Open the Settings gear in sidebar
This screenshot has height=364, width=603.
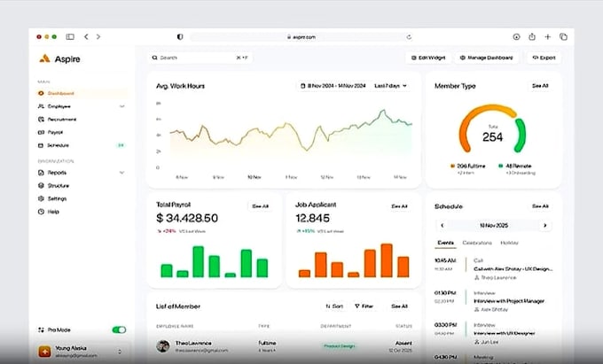click(x=41, y=198)
